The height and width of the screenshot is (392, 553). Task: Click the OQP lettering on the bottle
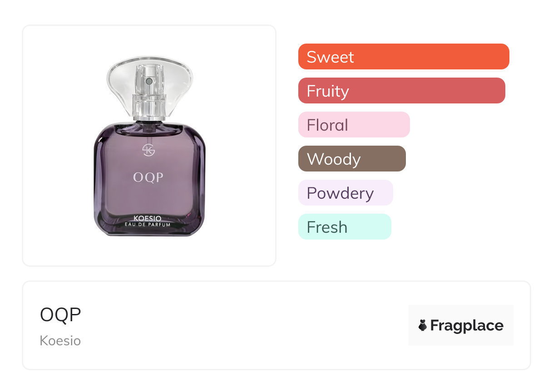(x=148, y=177)
